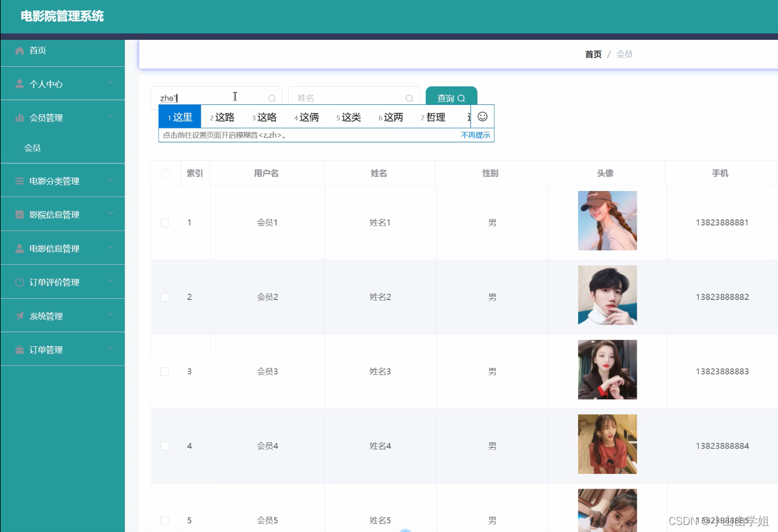The image size is (778, 532).
Task: Expand the 电影分类管理 menu
Action: 62,180
